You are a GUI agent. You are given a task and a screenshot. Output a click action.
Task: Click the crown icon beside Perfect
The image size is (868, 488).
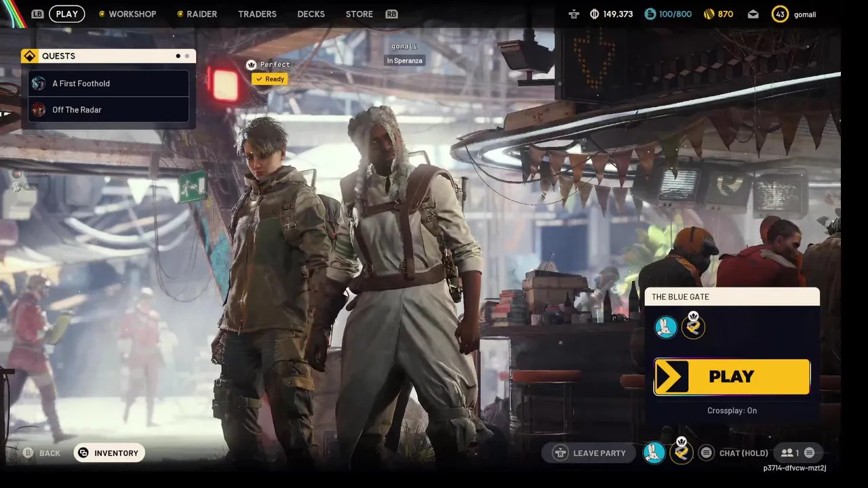pos(251,64)
